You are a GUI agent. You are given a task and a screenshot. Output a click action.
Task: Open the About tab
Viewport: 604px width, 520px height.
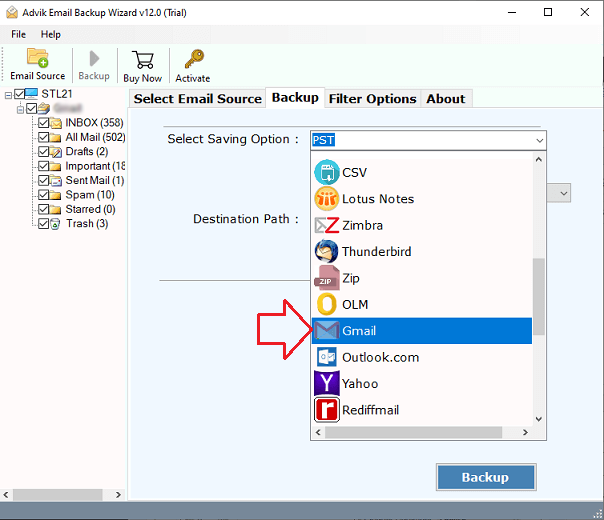(445, 98)
